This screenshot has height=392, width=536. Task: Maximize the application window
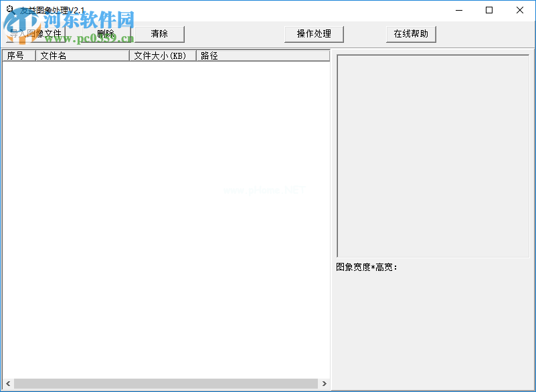click(x=489, y=10)
